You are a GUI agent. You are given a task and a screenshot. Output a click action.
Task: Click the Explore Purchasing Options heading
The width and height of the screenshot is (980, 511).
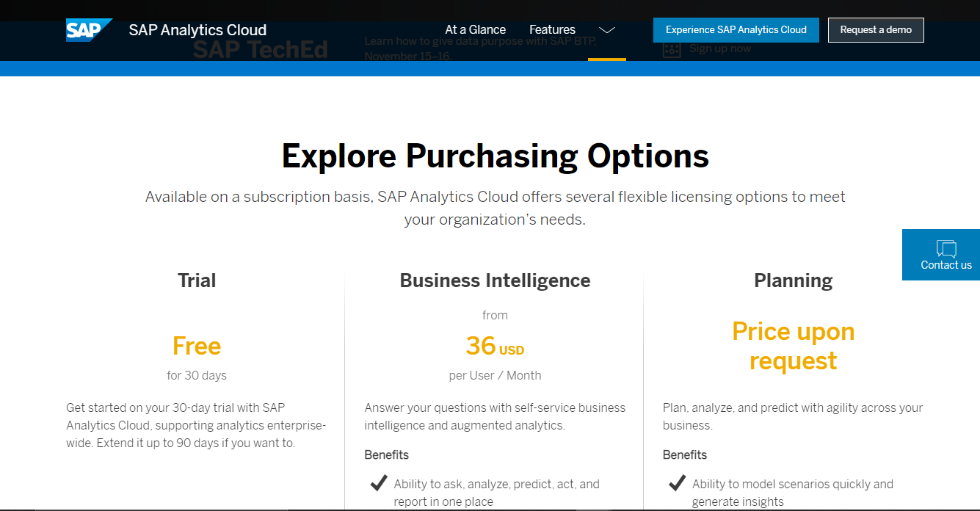tap(495, 156)
